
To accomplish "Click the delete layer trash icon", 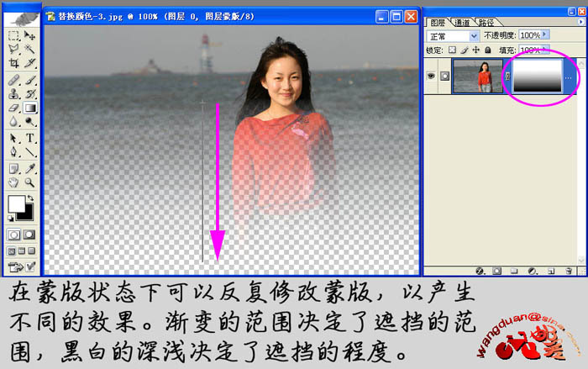I will point(569,271).
